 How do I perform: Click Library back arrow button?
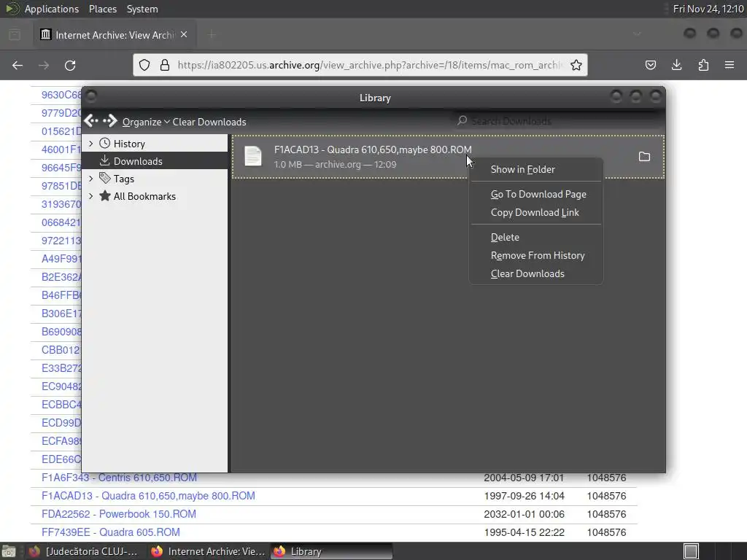pos(91,121)
